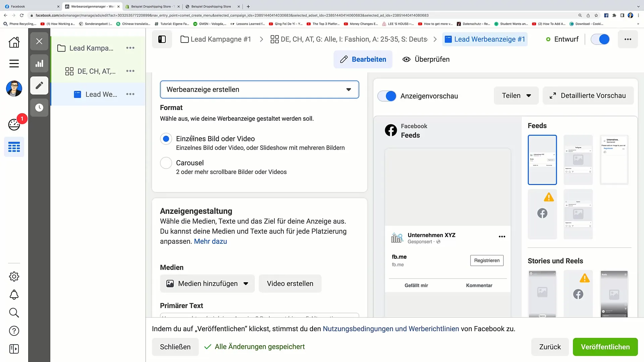644x362 pixels.
Task: Close the editing panel with X button
Action: pyautogui.click(x=39, y=41)
